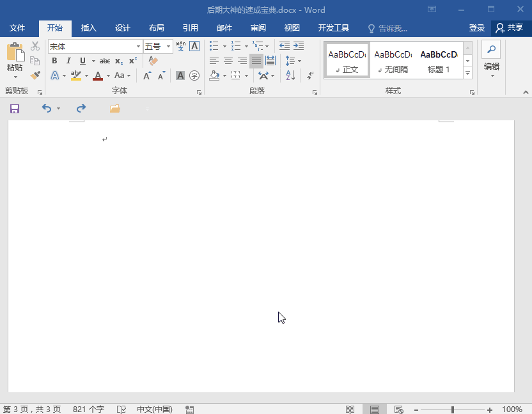The width and height of the screenshot is (532, 414).
Task: Click the Sort A-Z icon
Action: point(290,76)
